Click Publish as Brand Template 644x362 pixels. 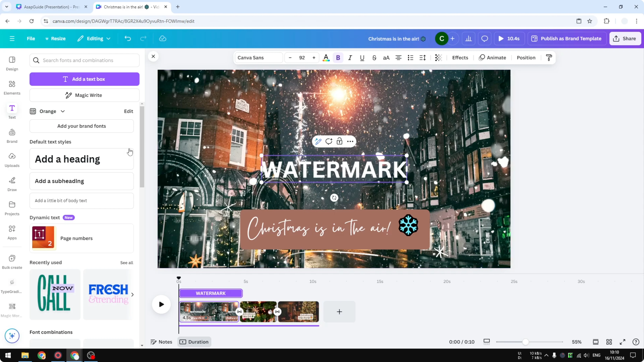[x=567, y=38]
